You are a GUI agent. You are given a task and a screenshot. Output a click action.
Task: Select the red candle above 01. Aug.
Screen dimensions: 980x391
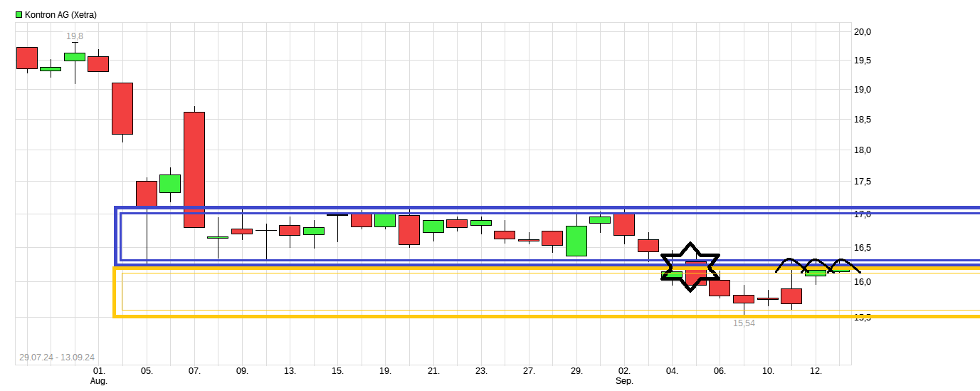[x=98, y=64]
